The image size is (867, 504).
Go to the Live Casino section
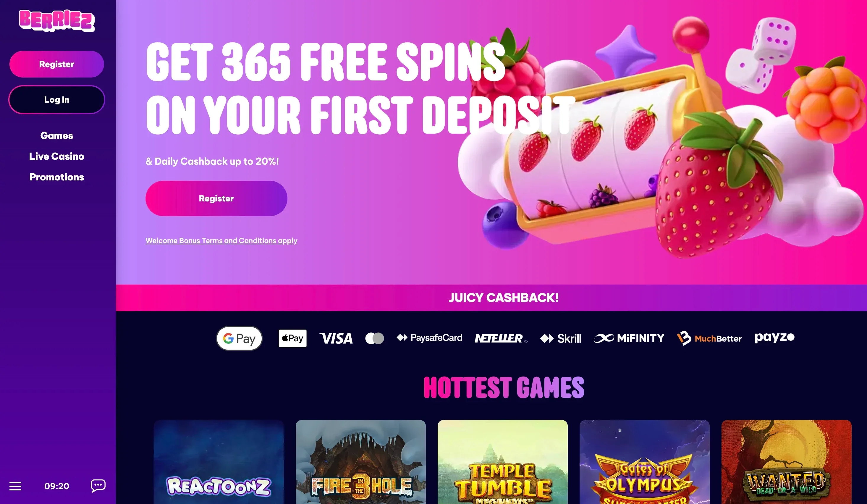(57, 156)
